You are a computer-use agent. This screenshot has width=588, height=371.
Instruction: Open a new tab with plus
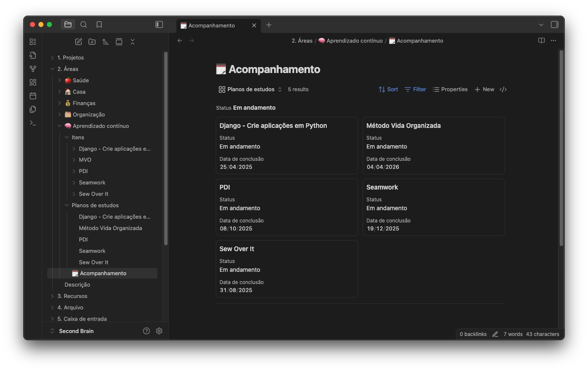pyautogui.click(x=269, y=25)
